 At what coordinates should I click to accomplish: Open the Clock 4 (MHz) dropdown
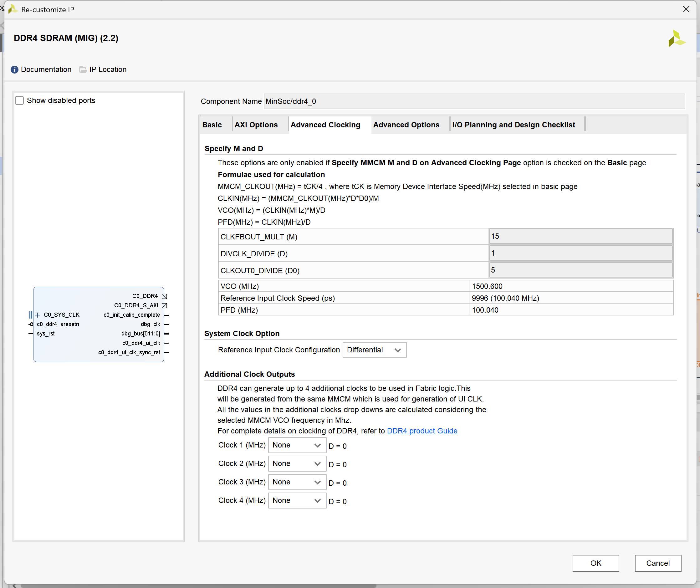point(297,501)
